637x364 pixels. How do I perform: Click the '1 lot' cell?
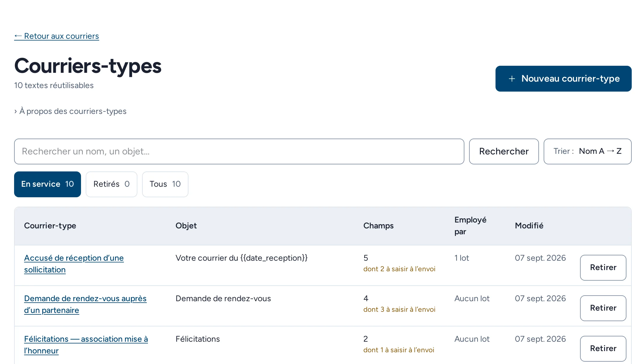(462, 258)
